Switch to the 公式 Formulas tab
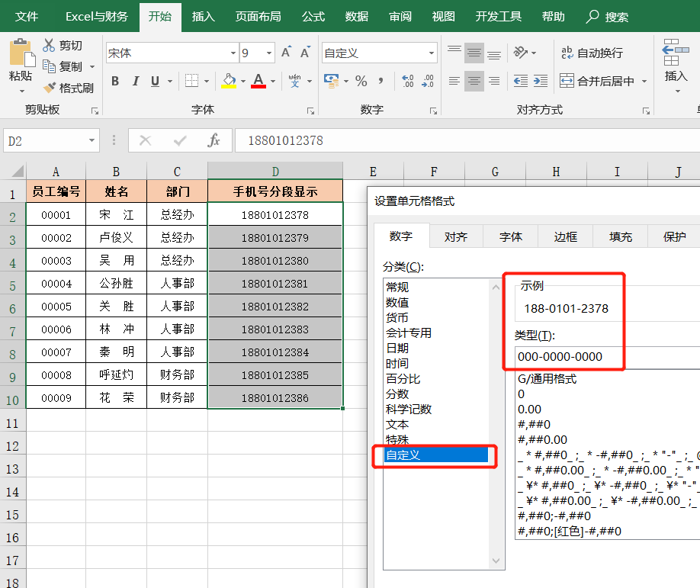Image resolution: width=700 pixels, height=588 pixels. tap(313, 17)
